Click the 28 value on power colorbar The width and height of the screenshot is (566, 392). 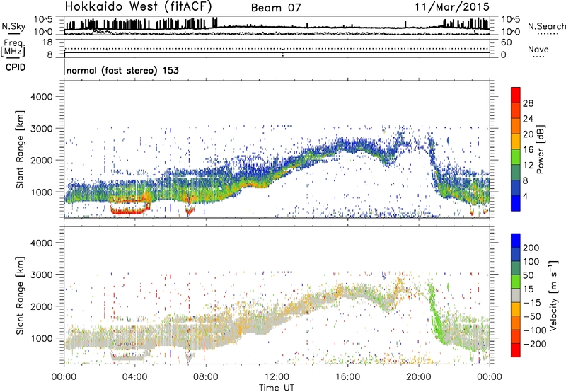528,103
